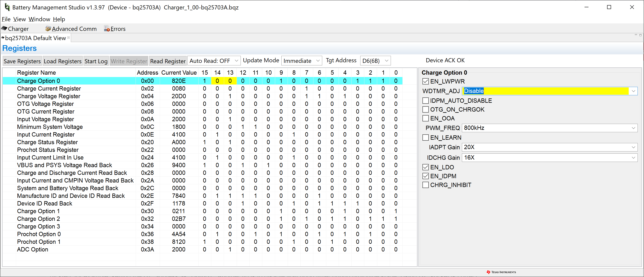Click current value 20D0 of Charge Voltage Register
This screenshot has width=644, height=277.
[x=179, y=96]
